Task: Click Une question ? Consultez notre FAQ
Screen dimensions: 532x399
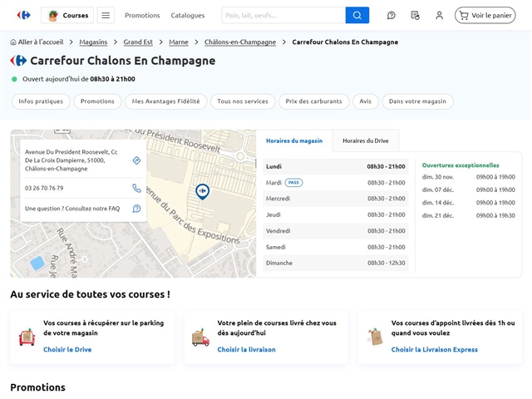Action: coord(72,209)
